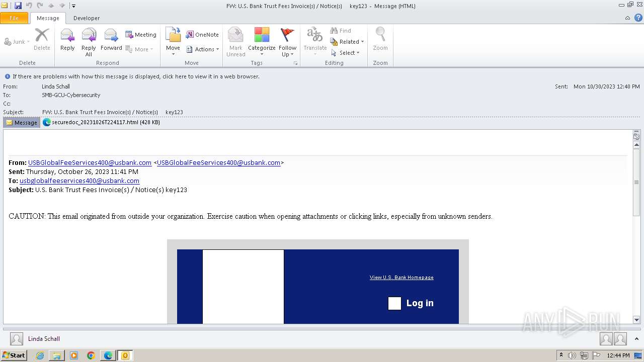Open the Windows Start button
Image resolution: width=644 pixels, height=362 pixels.
click(14, 355)
